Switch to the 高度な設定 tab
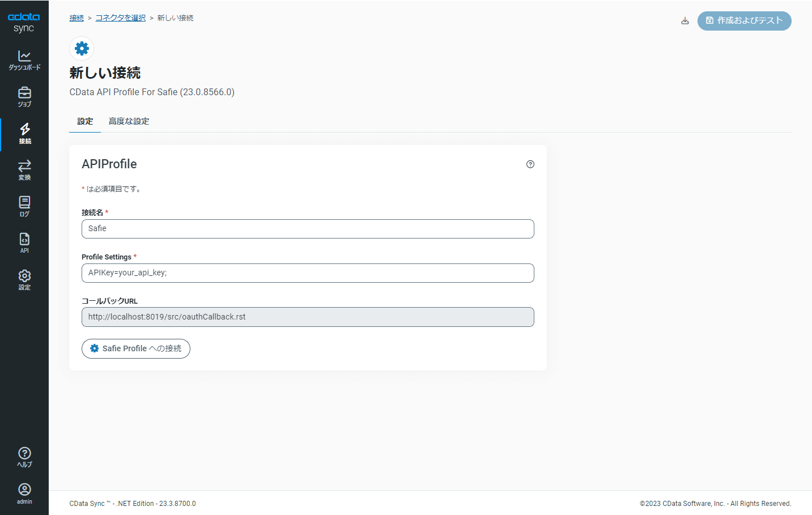 click(x=129, y=121)
